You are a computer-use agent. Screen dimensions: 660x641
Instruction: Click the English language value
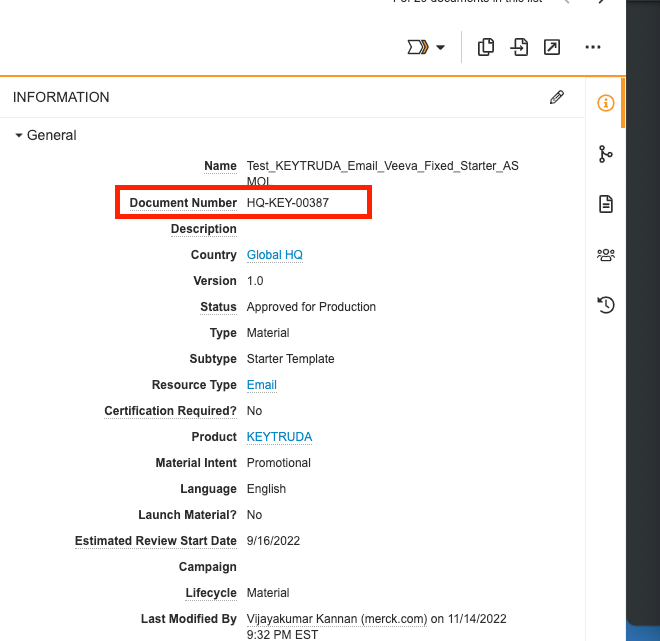click(266, 489)
